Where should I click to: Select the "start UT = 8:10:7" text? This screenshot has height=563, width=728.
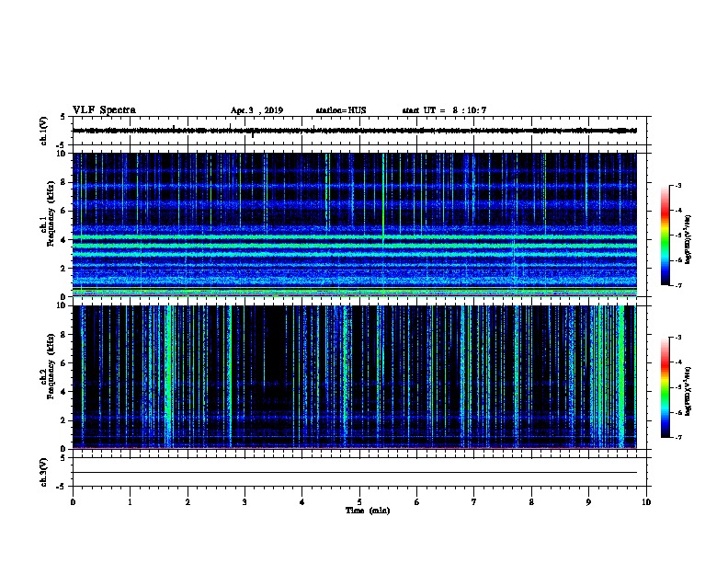pyautogui.click(x=444, y=110)
